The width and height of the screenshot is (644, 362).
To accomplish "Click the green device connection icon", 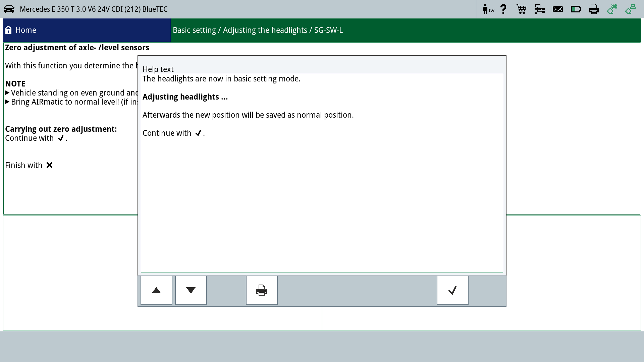I will click(x=630, y=9).
